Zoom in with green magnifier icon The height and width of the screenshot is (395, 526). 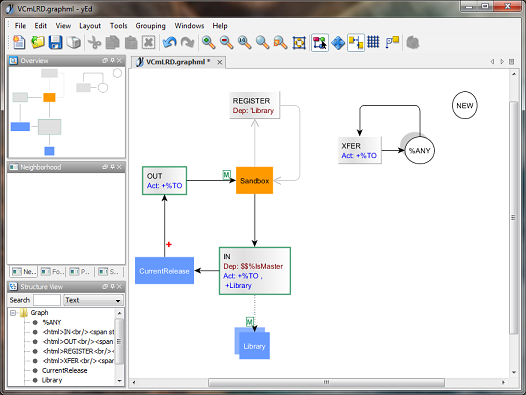point(208,43)
